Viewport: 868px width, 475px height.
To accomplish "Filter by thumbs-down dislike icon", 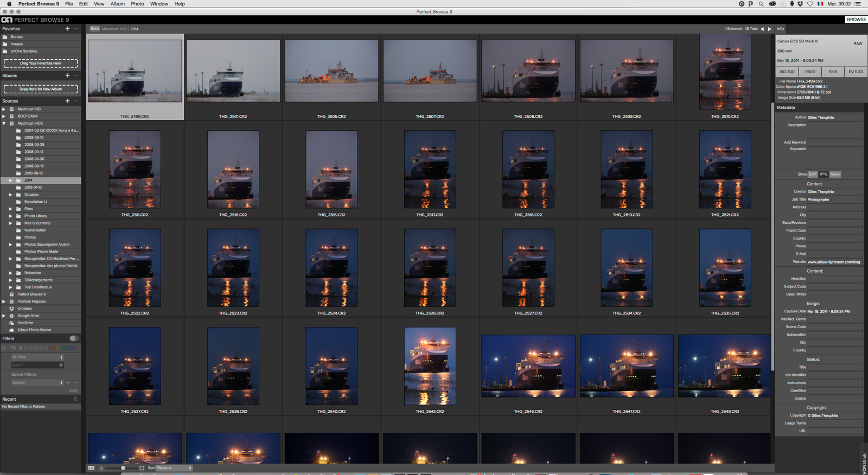I will tap(14, 348).
